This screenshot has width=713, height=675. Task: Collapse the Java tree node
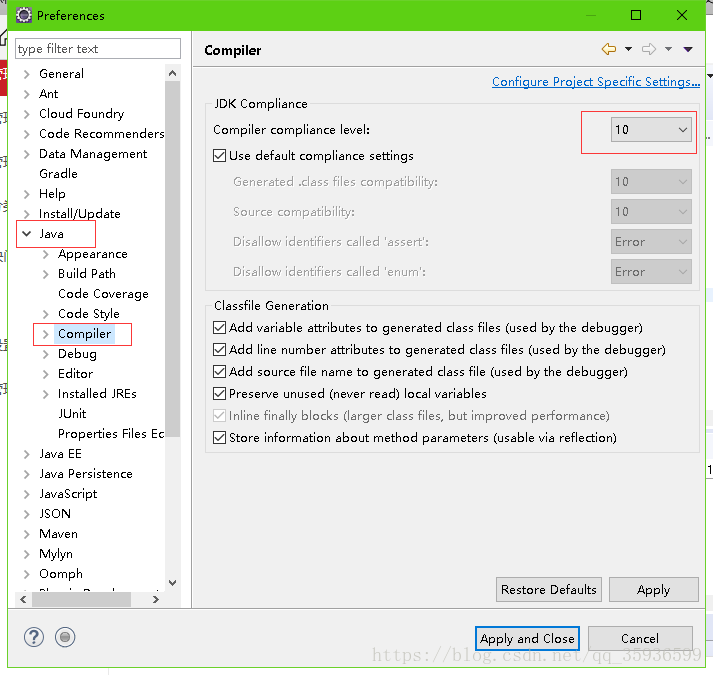click(26, 234)
